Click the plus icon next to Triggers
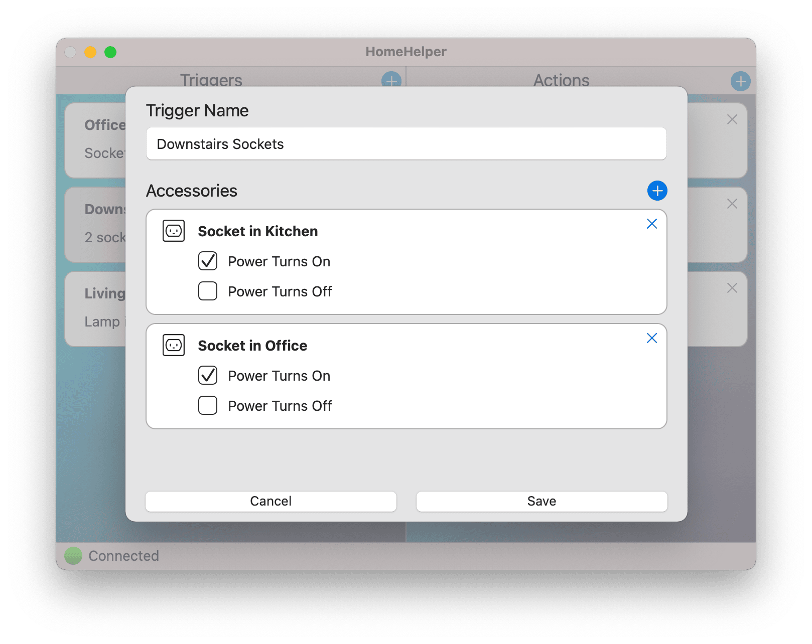Image resolution: width=812 pixels, height=644 pixels. (391, 80)
